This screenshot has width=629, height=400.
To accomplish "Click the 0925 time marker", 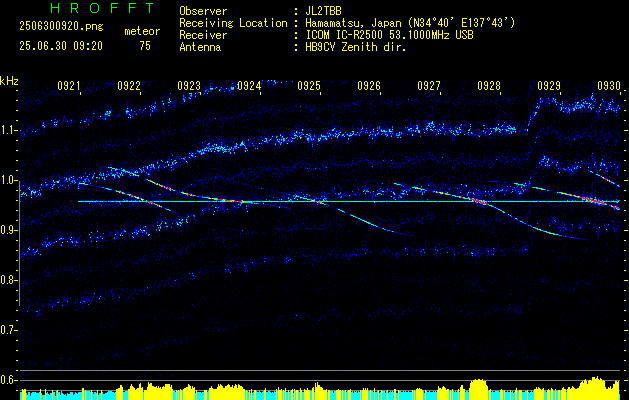I will 309,85.
